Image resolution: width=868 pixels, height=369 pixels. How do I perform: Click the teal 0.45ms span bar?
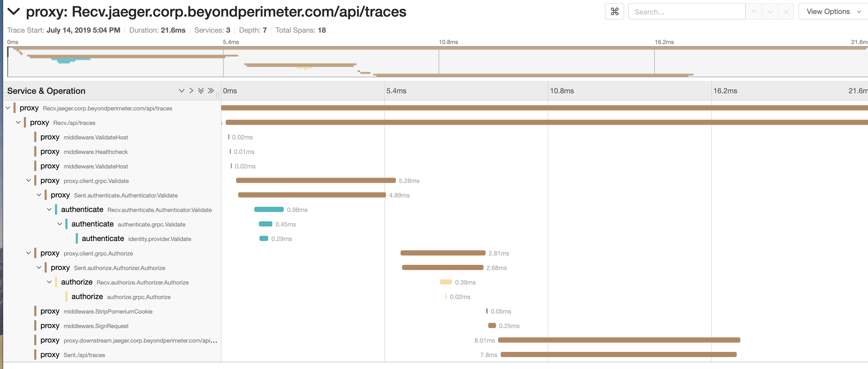[266, 224]
